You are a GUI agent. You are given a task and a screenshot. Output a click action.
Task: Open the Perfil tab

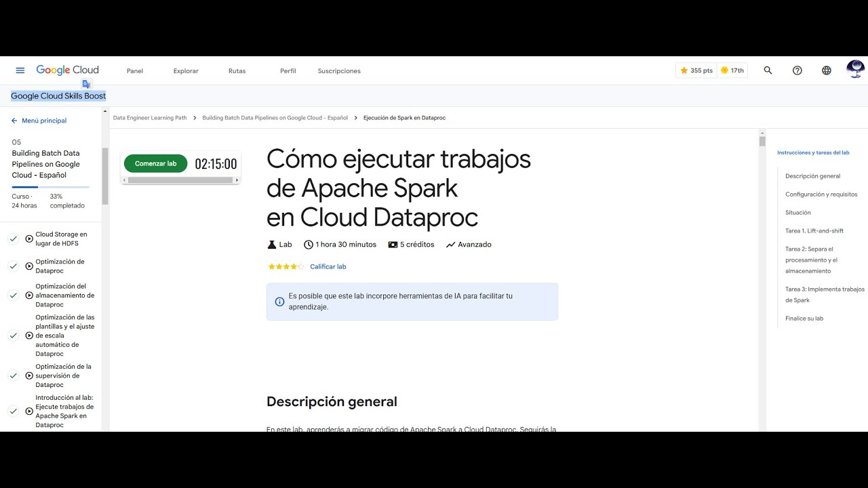(288, 71)
